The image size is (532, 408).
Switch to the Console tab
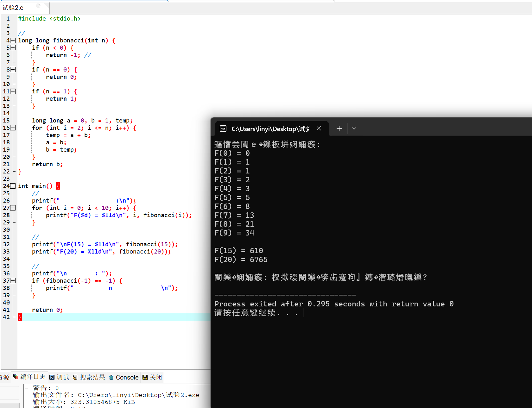(124, 377)
